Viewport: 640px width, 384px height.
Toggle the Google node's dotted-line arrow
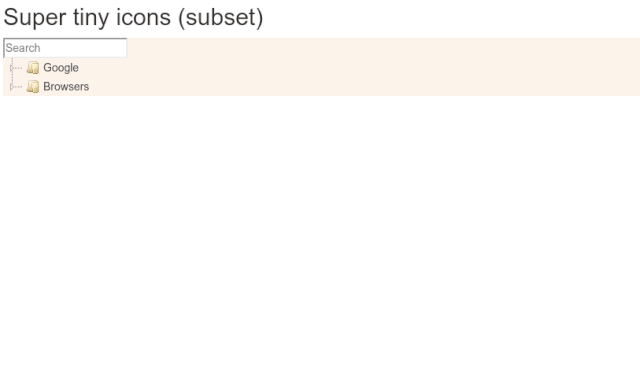pos(11,68)
